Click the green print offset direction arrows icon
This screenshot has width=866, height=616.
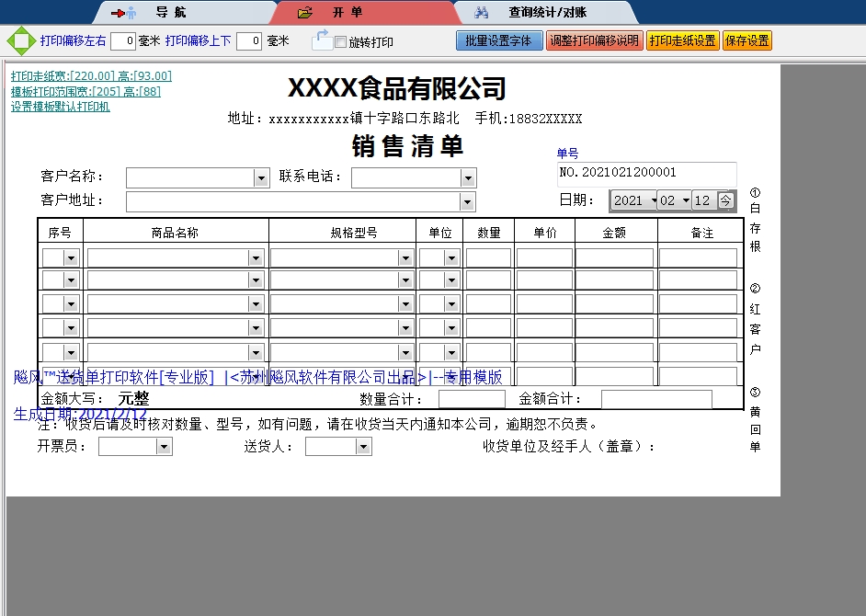click(20, 41)
